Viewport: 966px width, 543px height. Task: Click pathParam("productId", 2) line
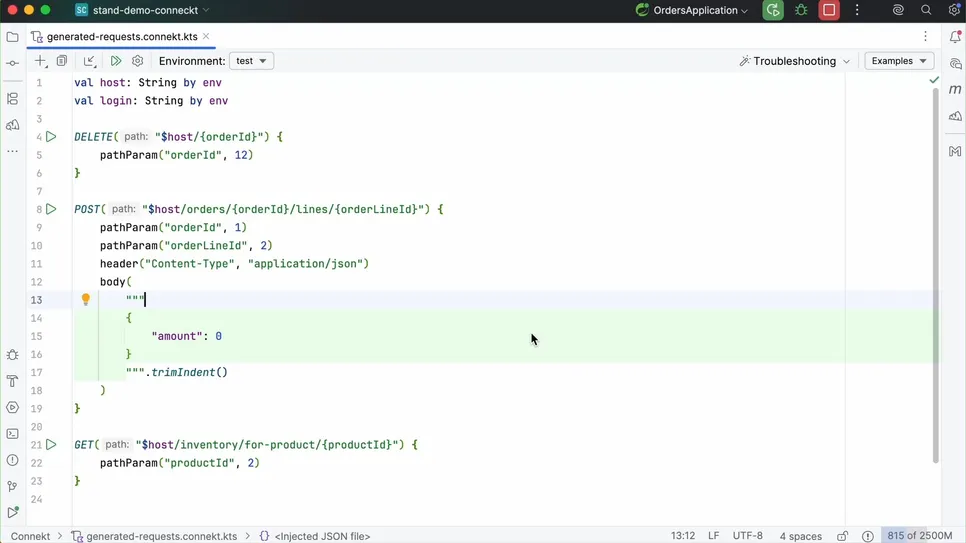[x=180, y=463]
